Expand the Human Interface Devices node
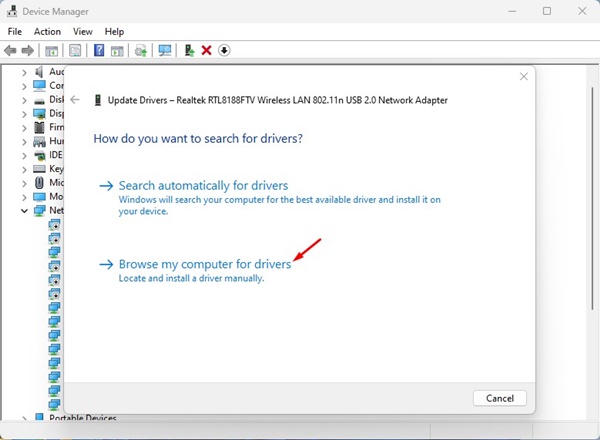Image resolution: width=600 pixels, height=440 pixels. pyautogui.click(x=24, y=142)
